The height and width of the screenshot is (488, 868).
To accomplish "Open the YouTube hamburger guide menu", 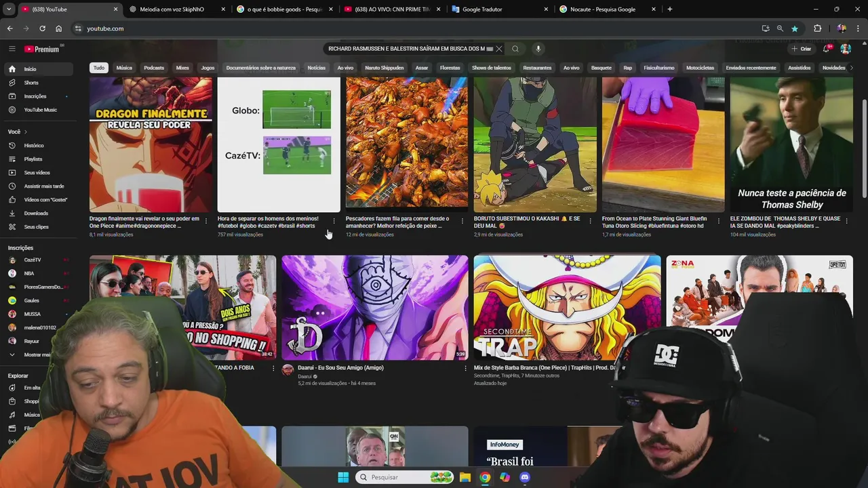I will tap(12, 49).
